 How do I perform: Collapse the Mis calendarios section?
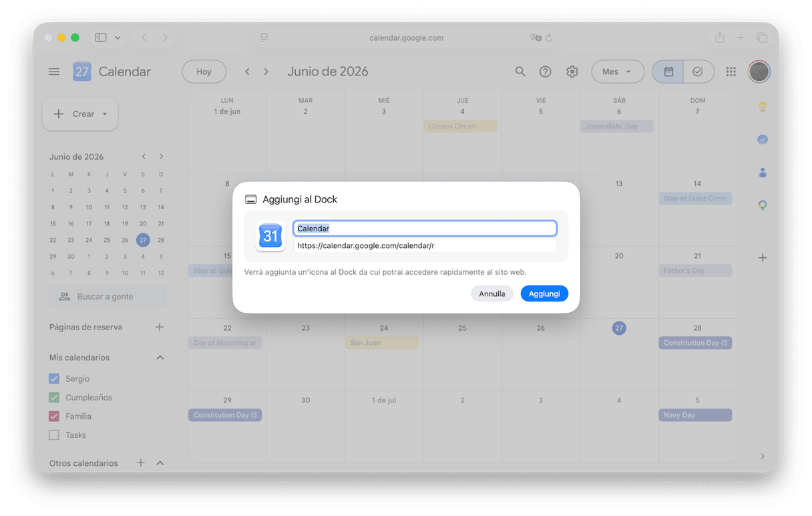160,358
